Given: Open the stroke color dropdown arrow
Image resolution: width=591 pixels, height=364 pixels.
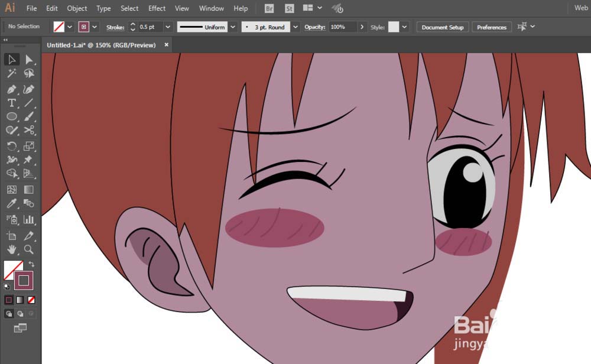Looking at the screenshot, I should [x=95, y=27].
